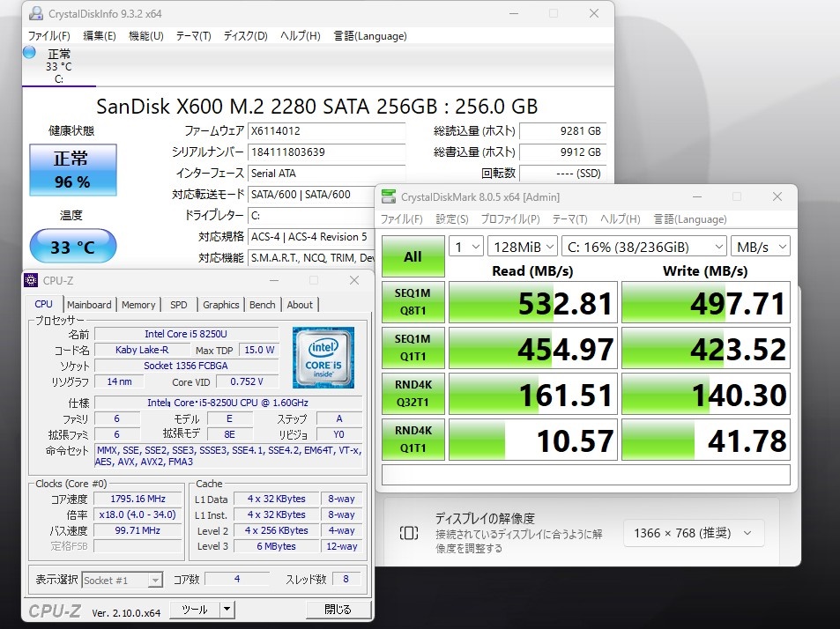Switch to the Graphics tab in CPU-Z
The width and height of the screenshot is (840, 629).
tap(220, 305)
